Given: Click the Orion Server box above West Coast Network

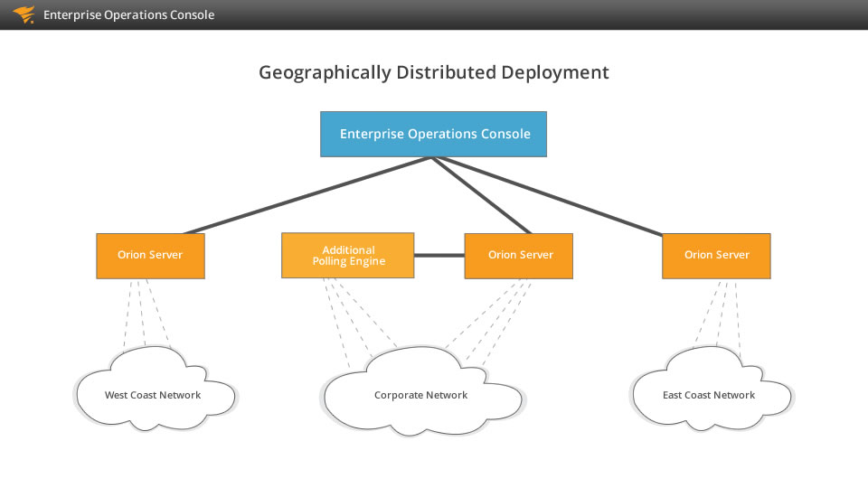Looking at the screenshot, I should (x=151, y=256).
